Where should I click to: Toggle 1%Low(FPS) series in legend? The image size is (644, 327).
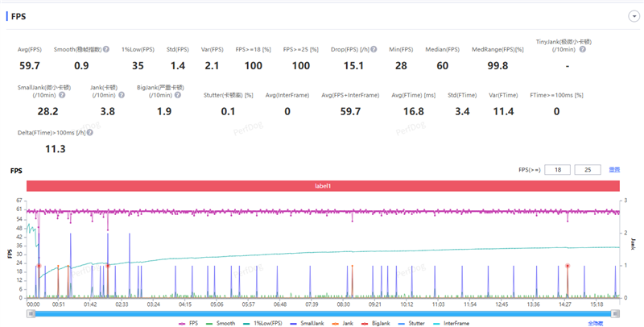(x=264, y=322)
